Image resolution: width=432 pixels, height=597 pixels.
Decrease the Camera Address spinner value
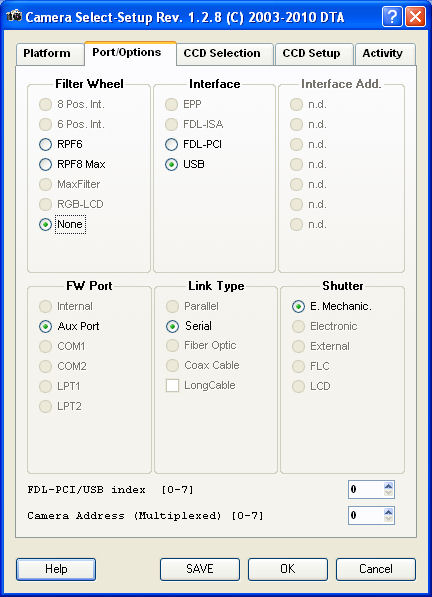click(388, 519)
